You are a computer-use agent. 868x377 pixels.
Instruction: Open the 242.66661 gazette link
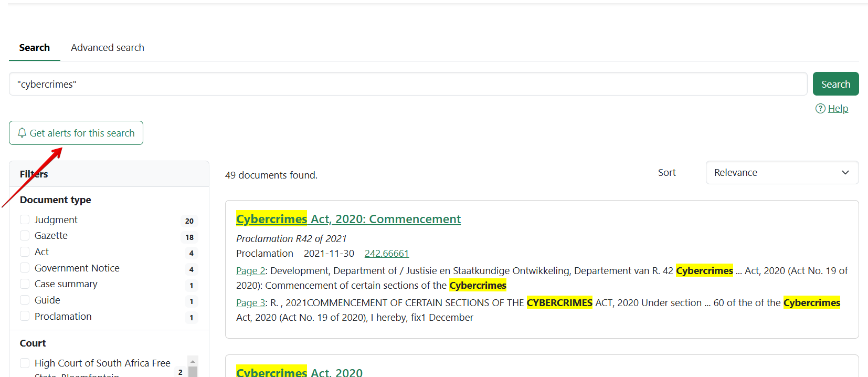click(x=386, y=254)
